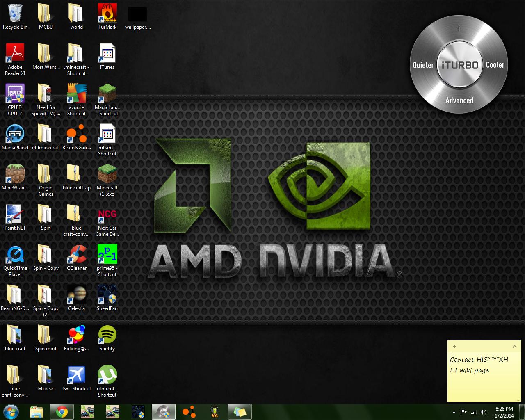Select the Need for Speed folder
Image resolution: width=525 pixels, height=420 pixels.
46,100
